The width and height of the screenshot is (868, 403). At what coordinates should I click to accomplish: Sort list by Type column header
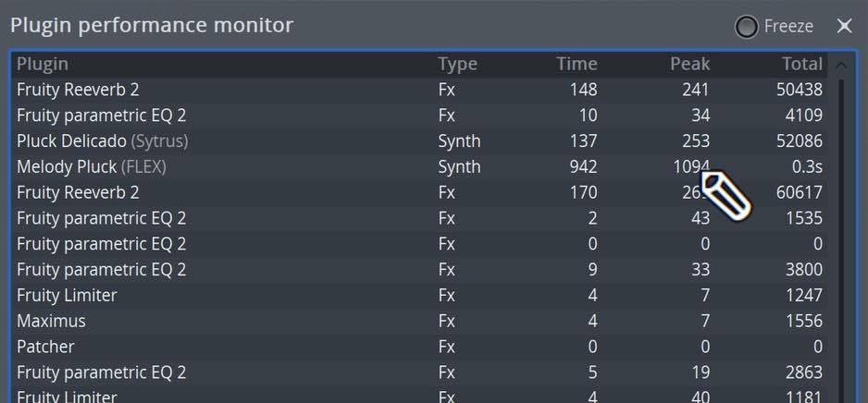(457, 64)
